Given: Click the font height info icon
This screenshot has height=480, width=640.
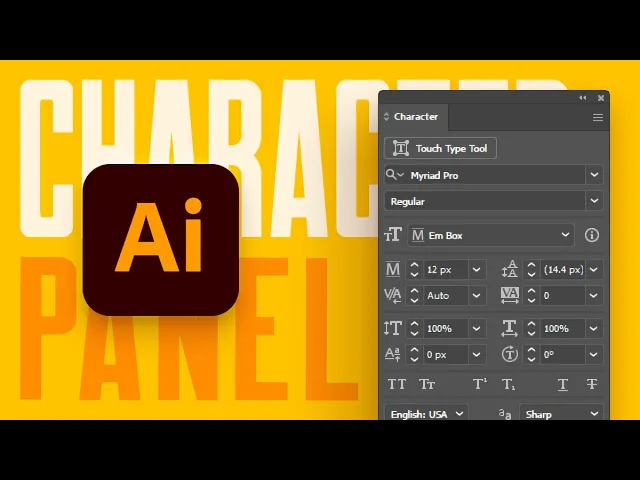Looking at the screenshot, I should (x=592, y=235).
